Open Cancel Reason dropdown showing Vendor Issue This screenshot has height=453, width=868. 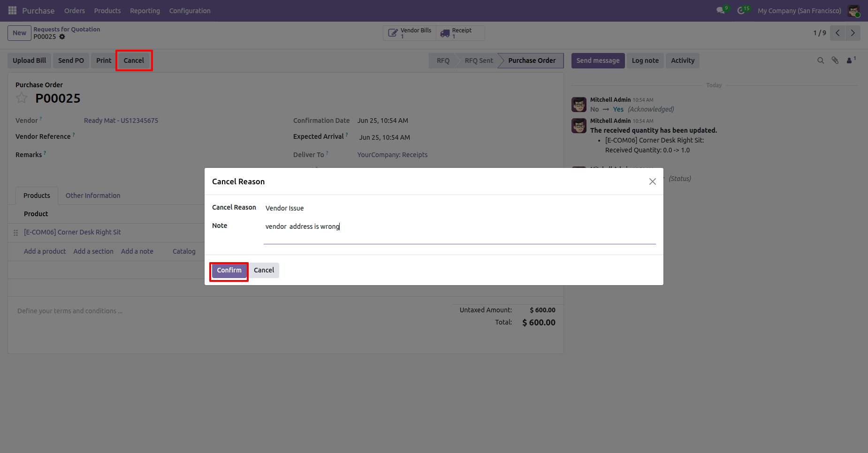460,208
